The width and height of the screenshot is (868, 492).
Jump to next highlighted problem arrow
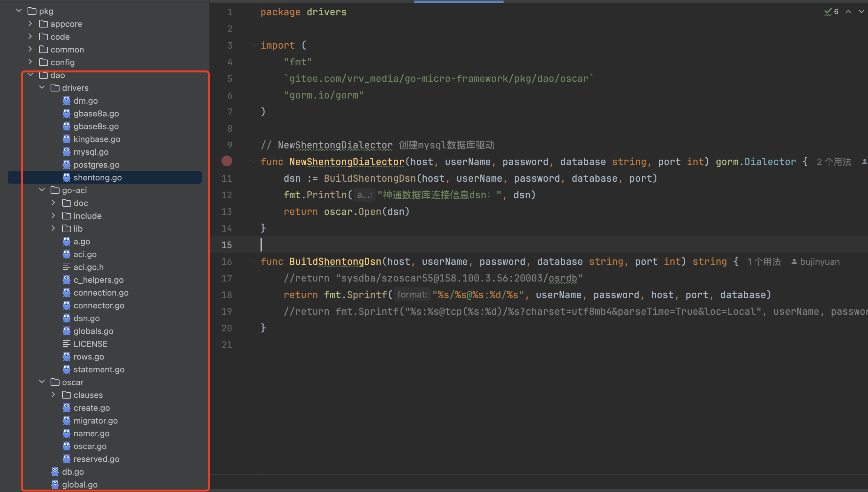pyautogui.click(x=861, y=12)
